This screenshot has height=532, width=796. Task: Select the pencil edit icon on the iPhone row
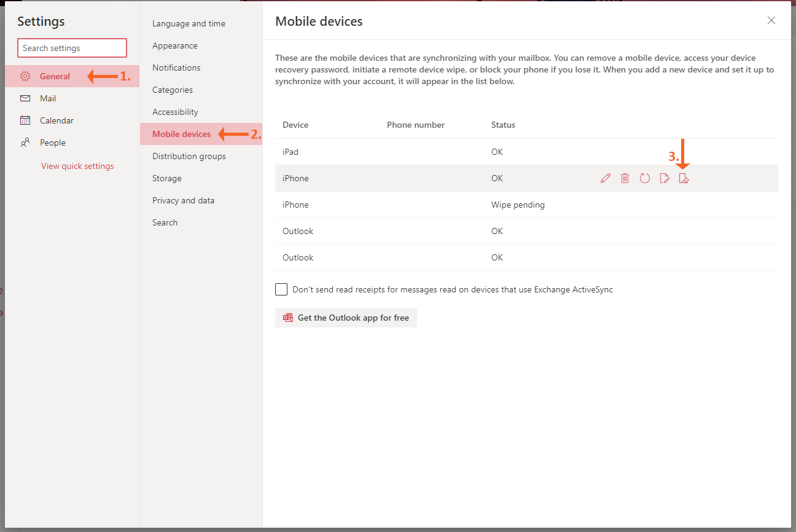(606, 178)
